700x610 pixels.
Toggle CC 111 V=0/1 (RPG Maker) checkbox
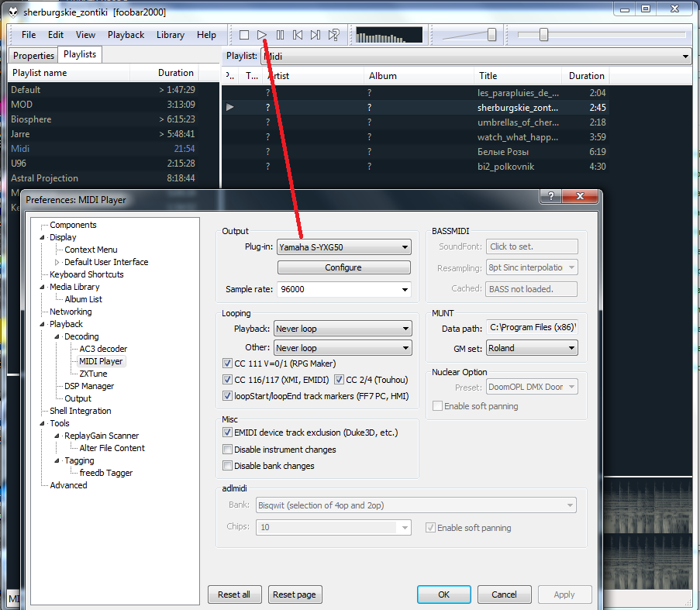click(x=227, y=364)
